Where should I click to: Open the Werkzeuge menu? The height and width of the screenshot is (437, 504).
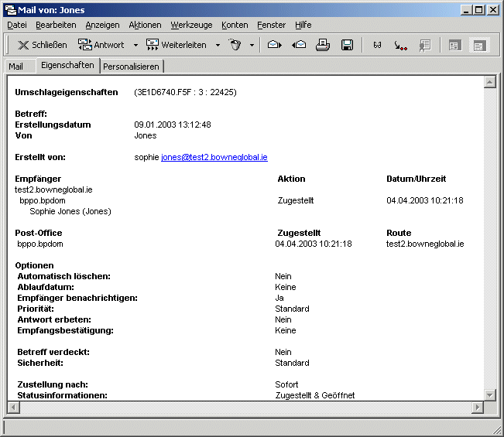point(191,25)
